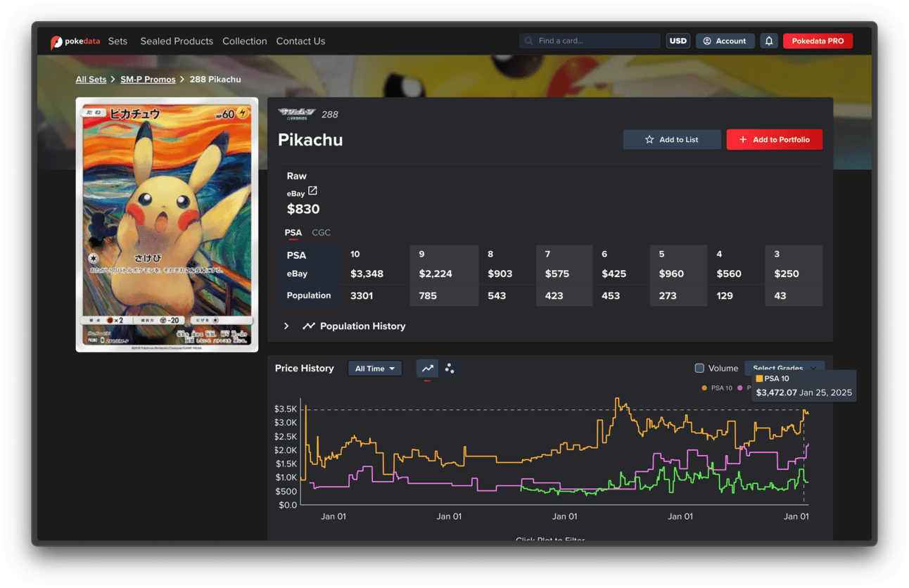Viewport: 909px width, 588px height.
Task: Click the 288 Pikachu breadcrumb text
Action: point(215,79)
